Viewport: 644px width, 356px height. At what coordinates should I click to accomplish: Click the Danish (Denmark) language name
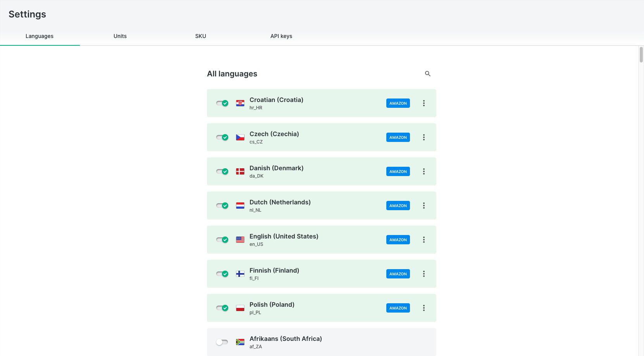click(x=276, y=168)
